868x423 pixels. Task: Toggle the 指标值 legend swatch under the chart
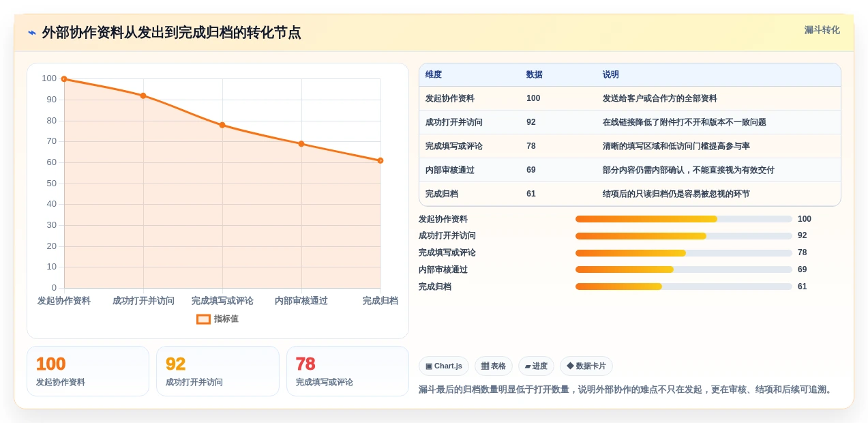(x=203, y=319)
